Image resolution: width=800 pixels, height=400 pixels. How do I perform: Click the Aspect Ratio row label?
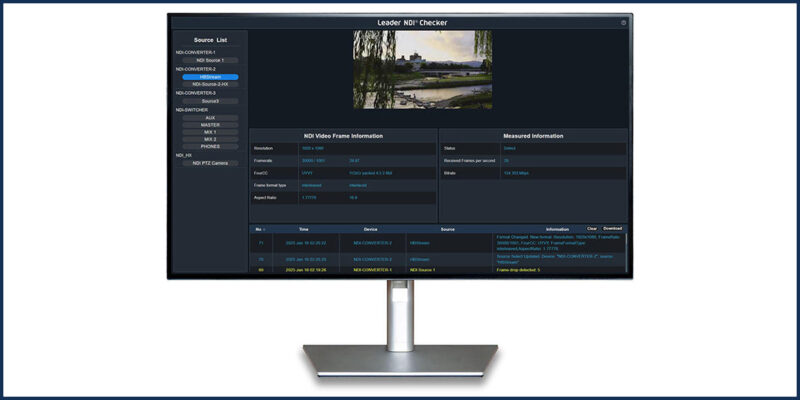coord(265,197)
